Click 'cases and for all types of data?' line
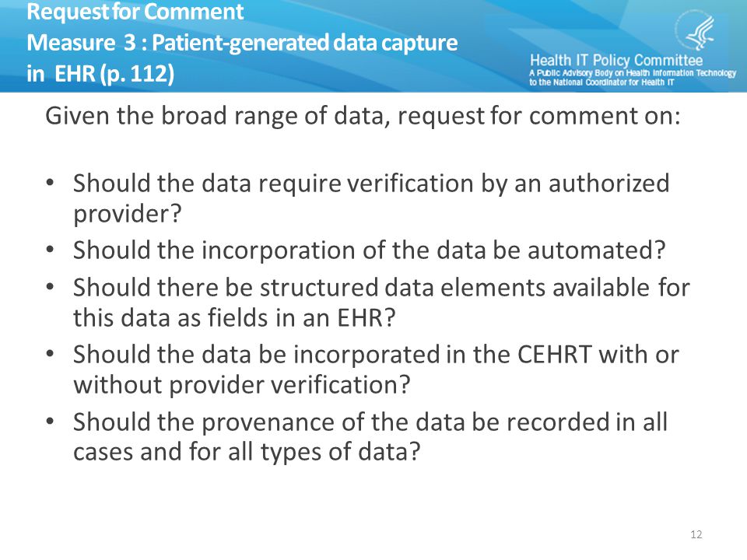This screenshot has width=747, height=560. pyautogui.click(x=247, y=452)
